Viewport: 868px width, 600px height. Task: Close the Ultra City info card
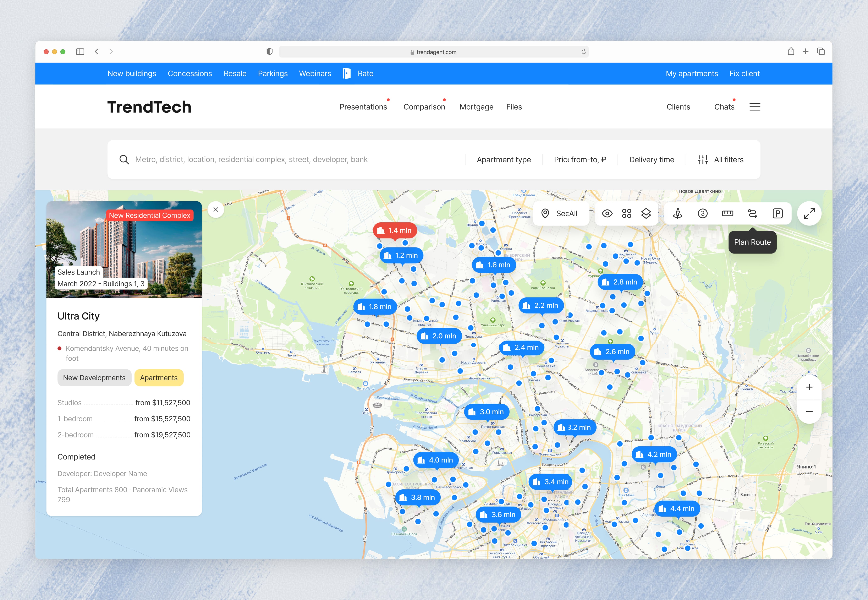click(x=216, y=209)
